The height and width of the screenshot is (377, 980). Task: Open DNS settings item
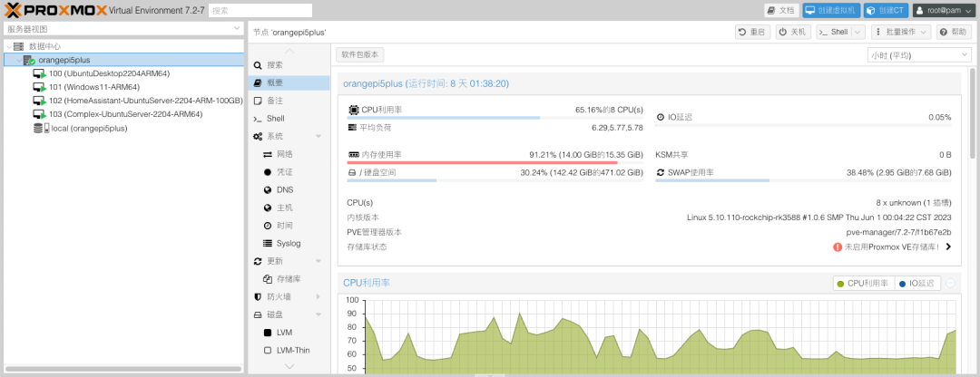click(289, 189)
